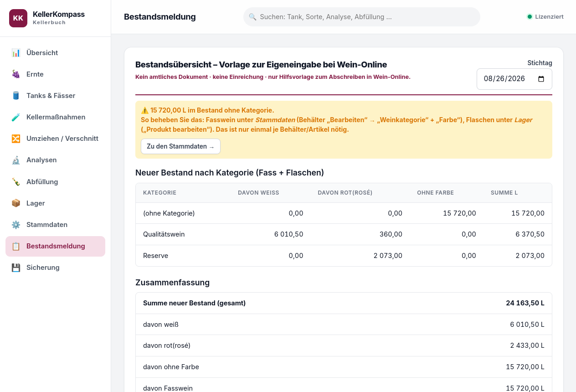Go to Ernte section
Image resolution: width=576 pixels, height=392 pixels.
click(55, 74)
